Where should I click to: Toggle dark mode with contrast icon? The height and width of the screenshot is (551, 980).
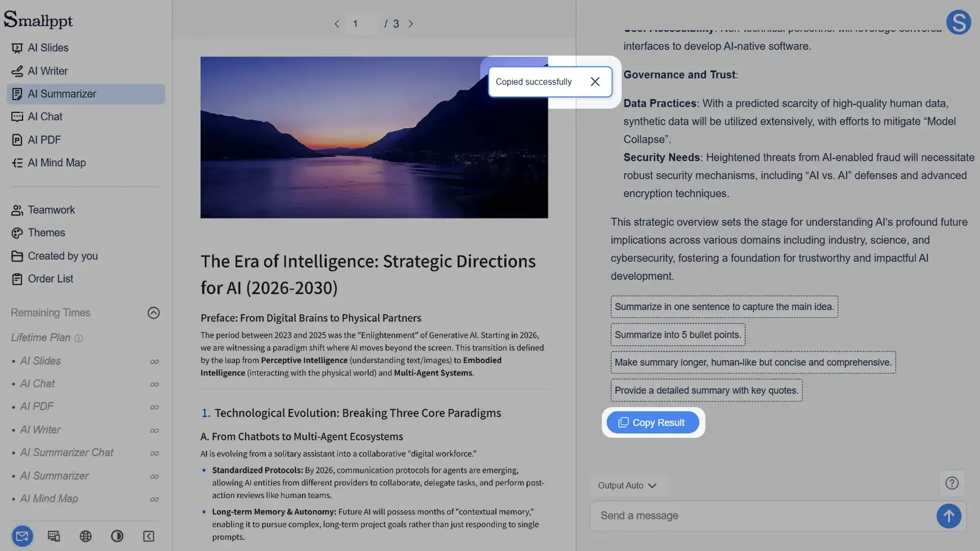click(x=117, y=536)
